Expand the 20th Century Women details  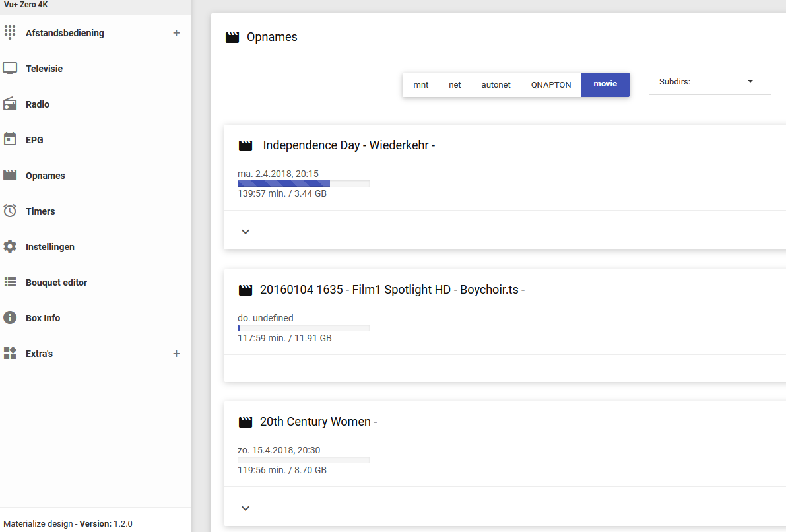pos(246,508)
